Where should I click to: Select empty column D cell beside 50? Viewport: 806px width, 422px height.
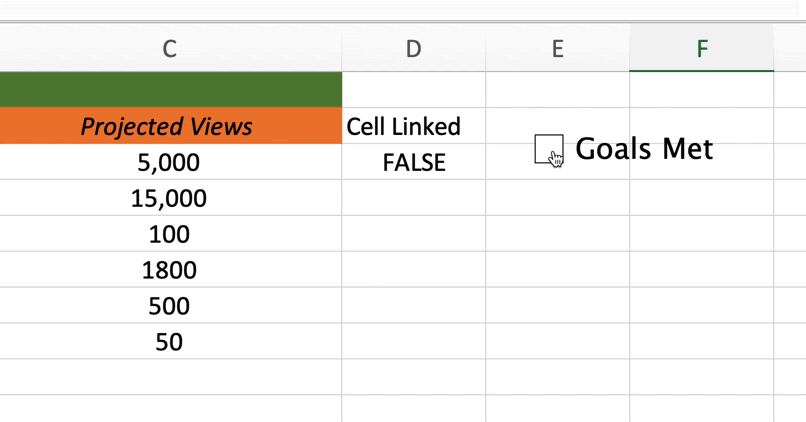click(x=413, y=342)
